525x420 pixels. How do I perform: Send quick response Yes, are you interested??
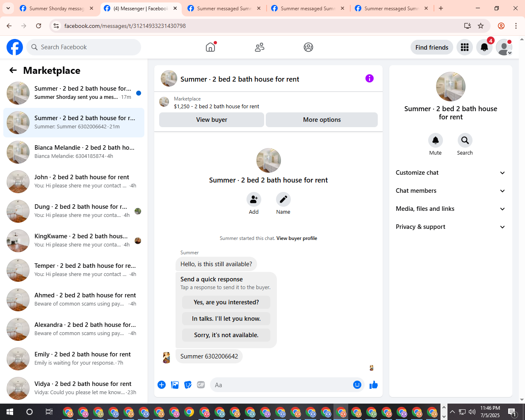[x=226, y=302]
